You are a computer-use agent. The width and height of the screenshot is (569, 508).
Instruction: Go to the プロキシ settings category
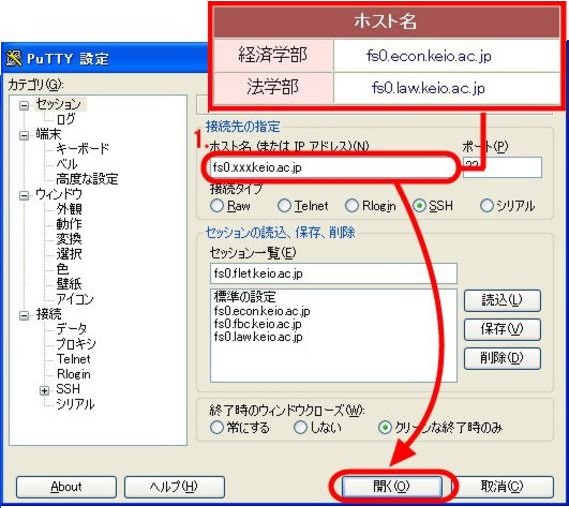(76, 344)
